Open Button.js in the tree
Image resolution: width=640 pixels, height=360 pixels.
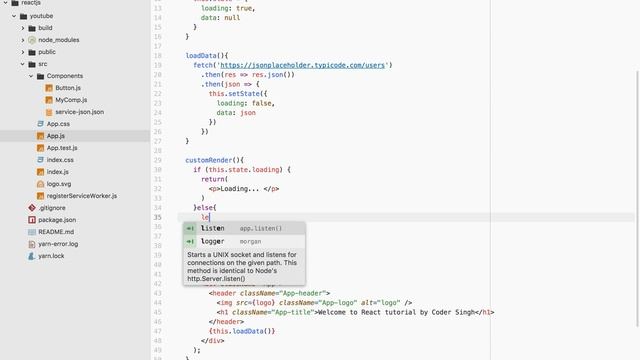(68, 88)
